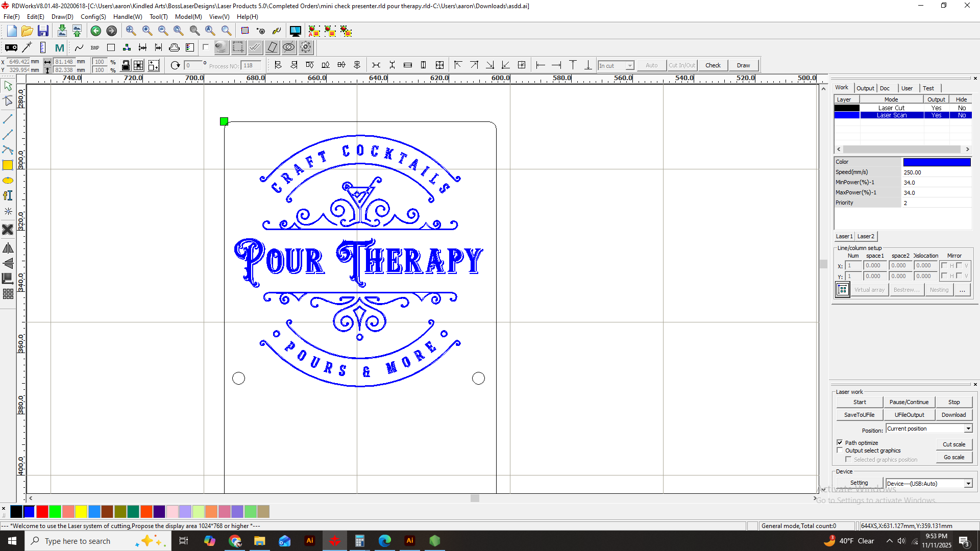Screen dimensions: 980x551
Task: Click the horizontal mirror tool icon
Action: (x=8, y=248)
